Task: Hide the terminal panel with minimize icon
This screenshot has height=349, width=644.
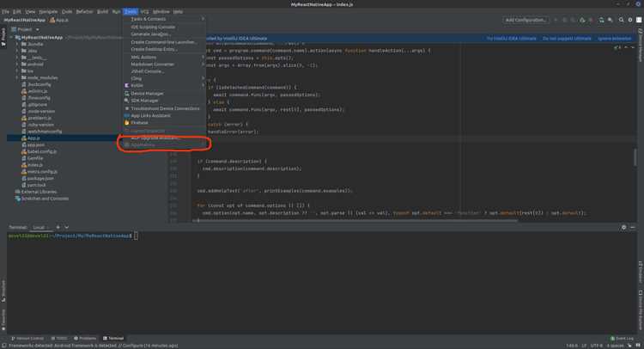Action: click(633, 227)
